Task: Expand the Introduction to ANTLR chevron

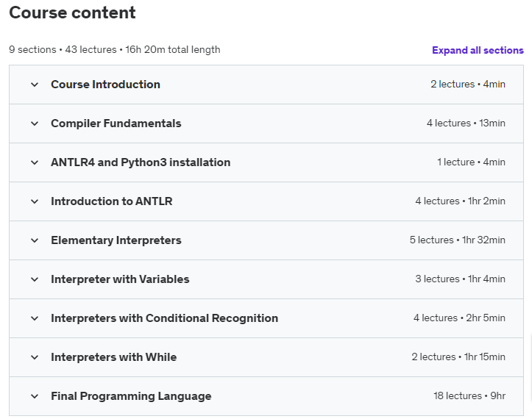Action: [x=35, y=201]
